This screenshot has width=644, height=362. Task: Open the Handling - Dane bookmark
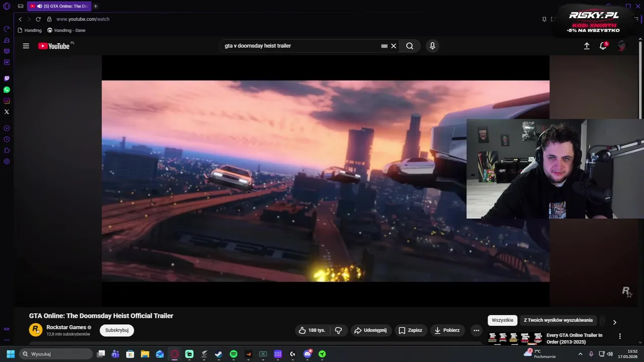coord(66,30)
